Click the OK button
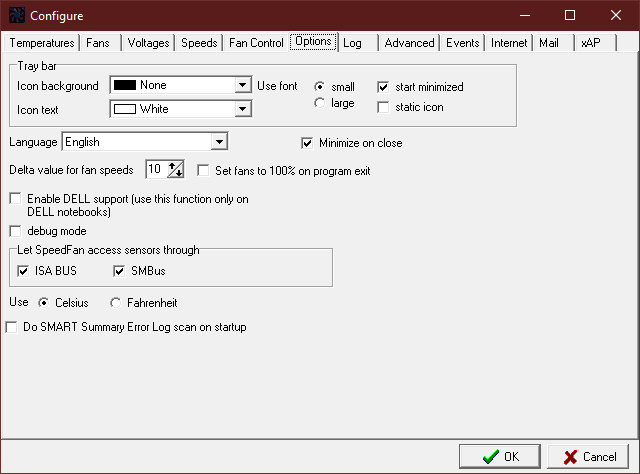 500,456
